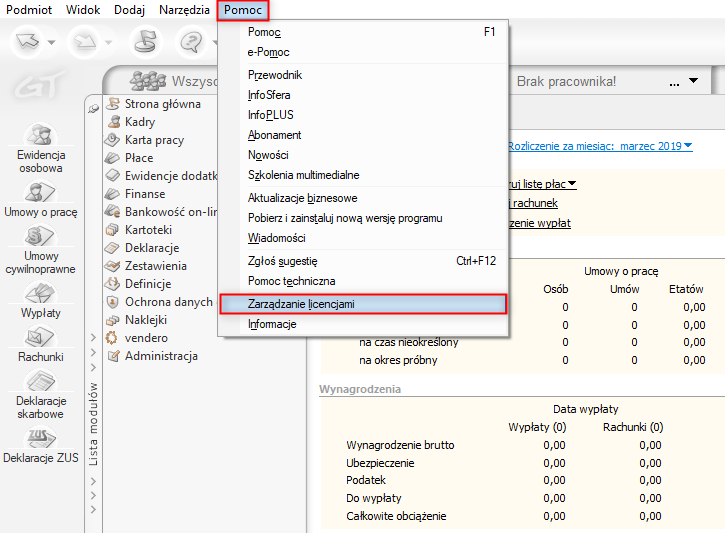Choose Aktualizacje biznesowe menu entry
Screen dimensions: 725x533
[363, 198]
